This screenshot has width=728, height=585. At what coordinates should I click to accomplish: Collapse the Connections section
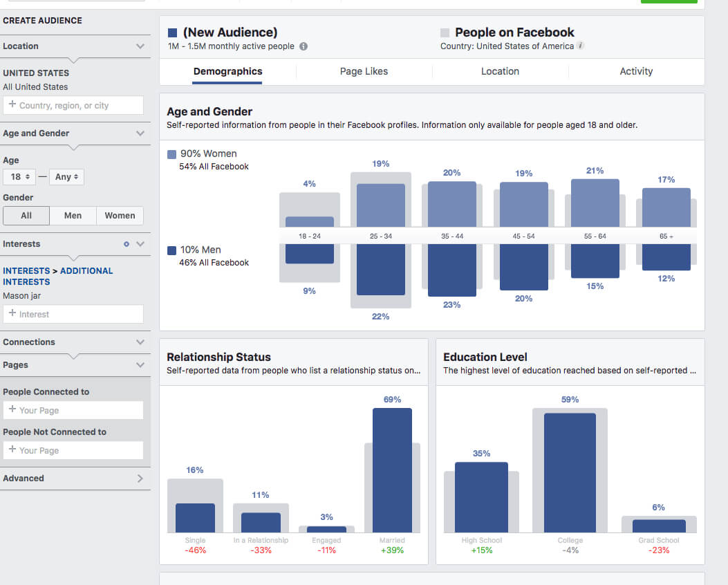tap(140, 342)
